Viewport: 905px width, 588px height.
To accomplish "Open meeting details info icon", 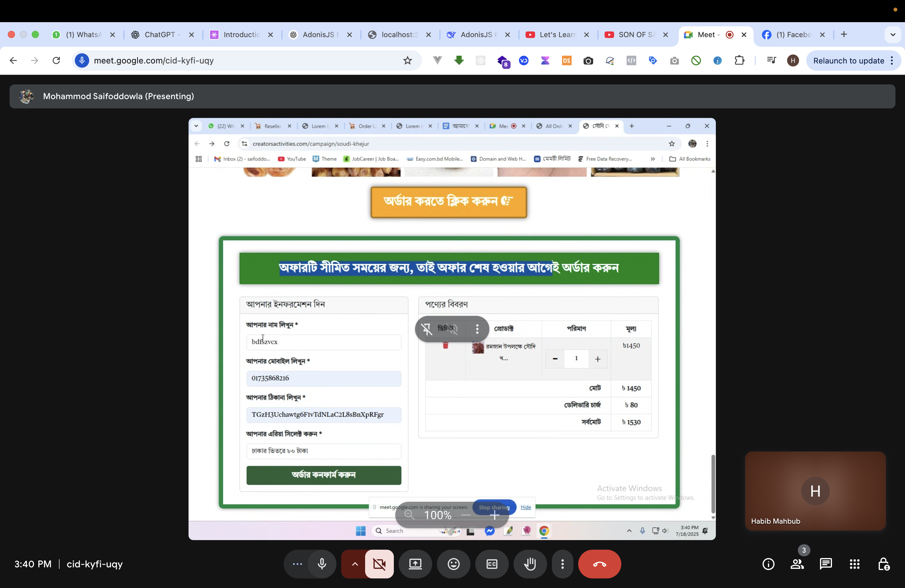I will (x=768, y=564).
